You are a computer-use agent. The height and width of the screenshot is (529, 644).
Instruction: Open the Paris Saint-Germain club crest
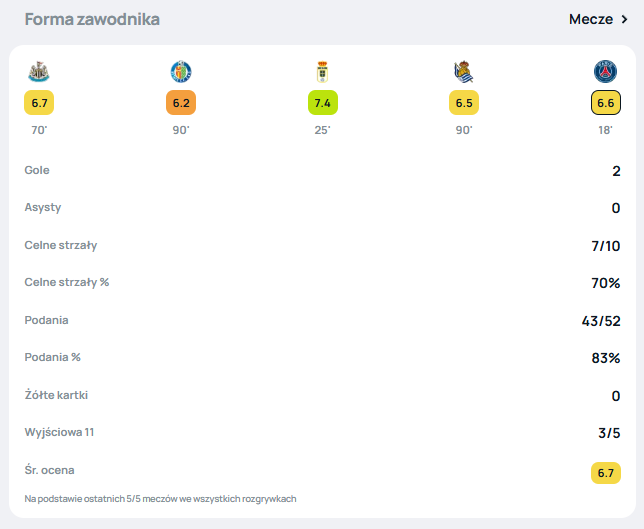(x=606, y=72)
